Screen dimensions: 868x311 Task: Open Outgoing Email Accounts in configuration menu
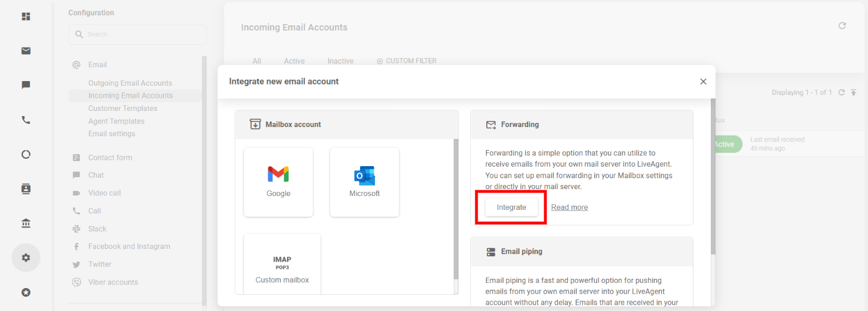click(130, 83)
